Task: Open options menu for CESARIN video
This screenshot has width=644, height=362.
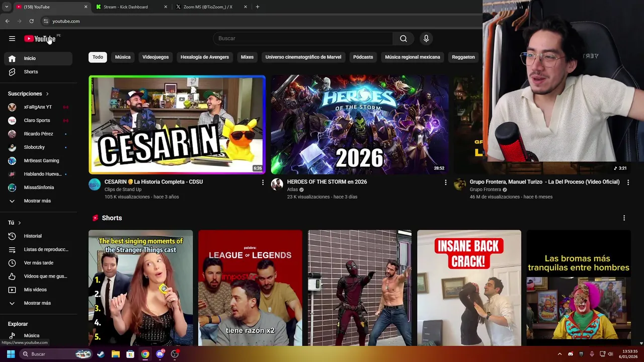Action: click(x=263, y=183)
